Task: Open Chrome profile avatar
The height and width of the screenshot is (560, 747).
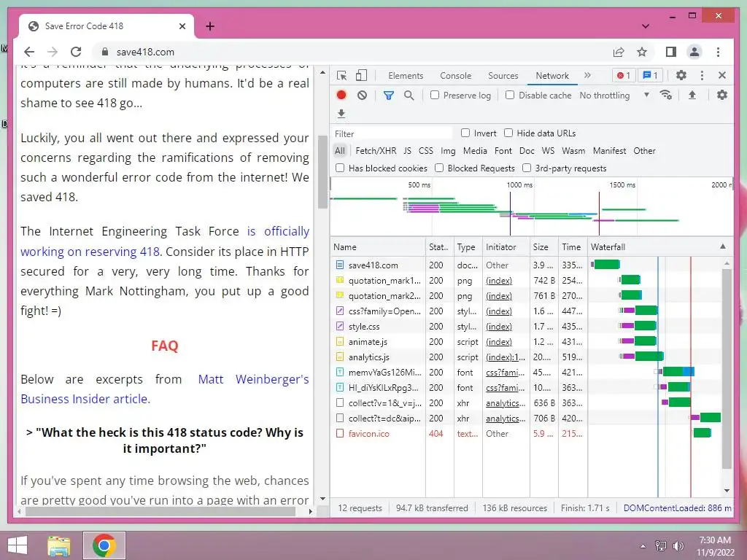Action: pos(694,52)
